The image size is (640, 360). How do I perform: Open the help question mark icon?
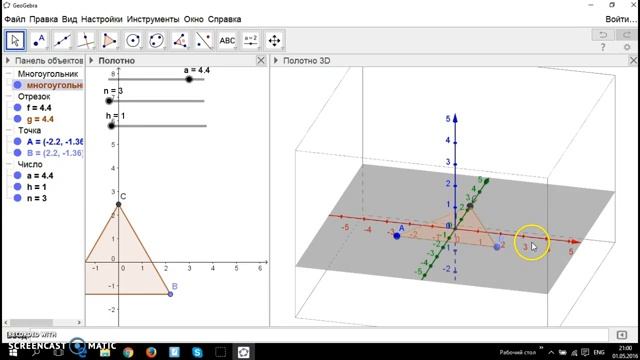pyautogui.click(x=603, y=47)
